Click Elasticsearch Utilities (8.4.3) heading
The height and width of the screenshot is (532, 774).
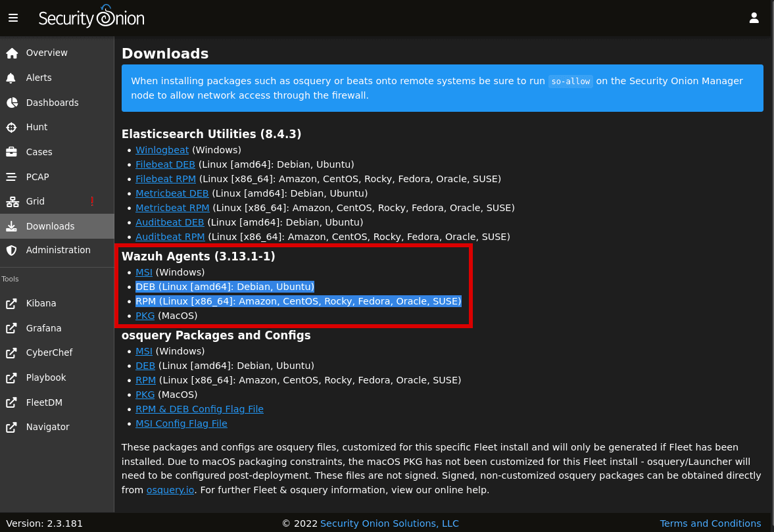tap(211, 134)
